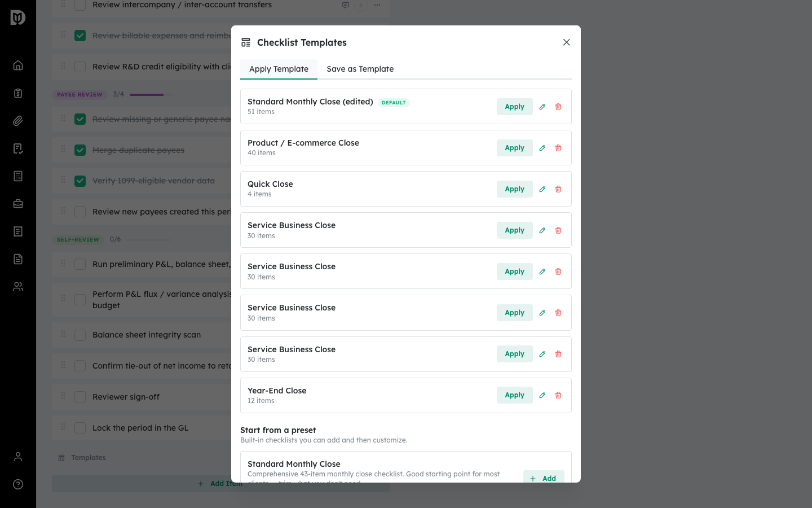Screen dimensions: 812x508
Task: Check Perform P&L flux variance analysis item
Action: [80, 300]
